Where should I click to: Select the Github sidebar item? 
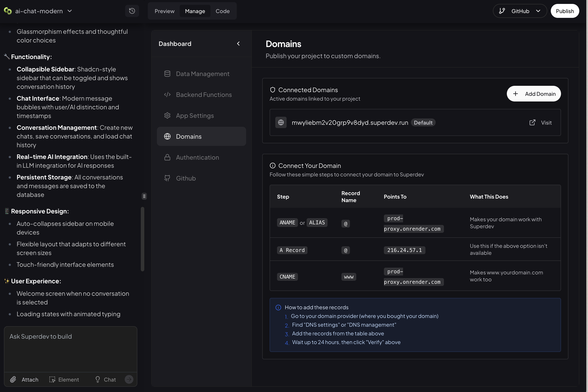186,178
